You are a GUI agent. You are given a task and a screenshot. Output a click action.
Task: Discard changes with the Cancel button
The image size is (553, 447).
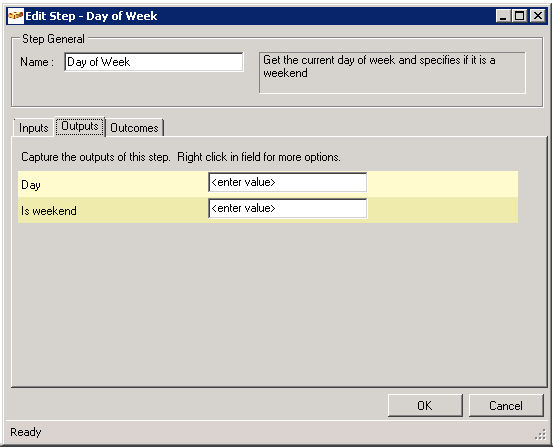pyautogui.click(x=506, y=405)
